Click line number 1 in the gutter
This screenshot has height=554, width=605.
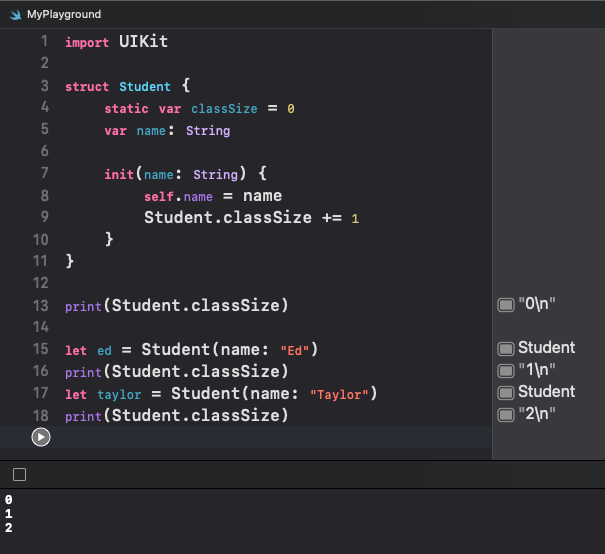click(x=44, y=41)
